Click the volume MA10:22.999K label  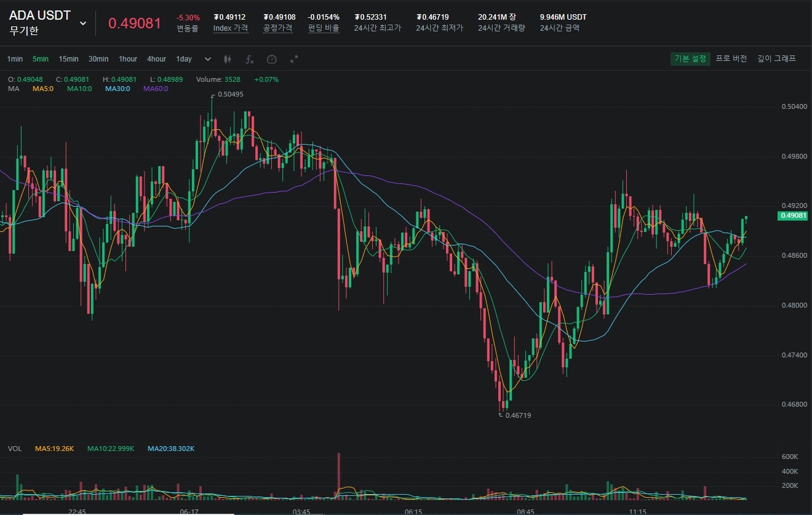point(111,449)
